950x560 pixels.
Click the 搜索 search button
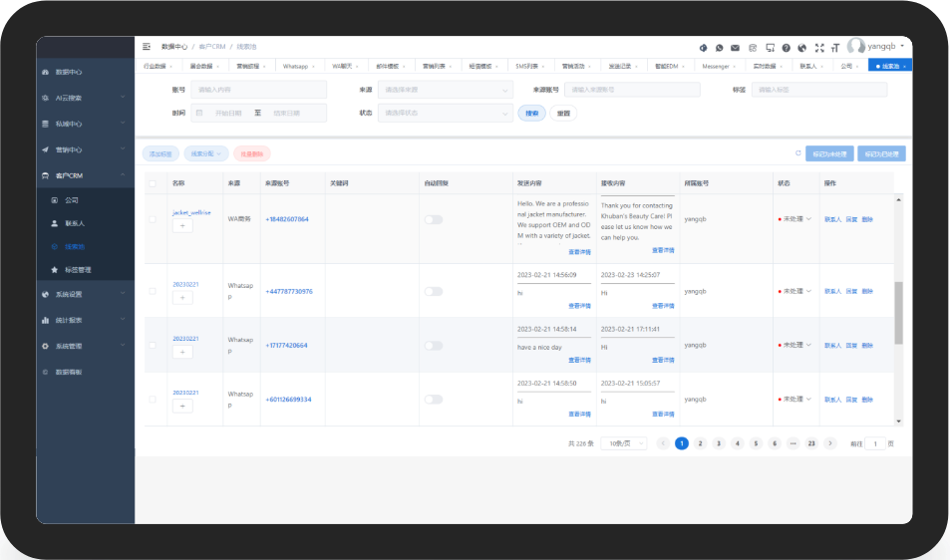532,113
